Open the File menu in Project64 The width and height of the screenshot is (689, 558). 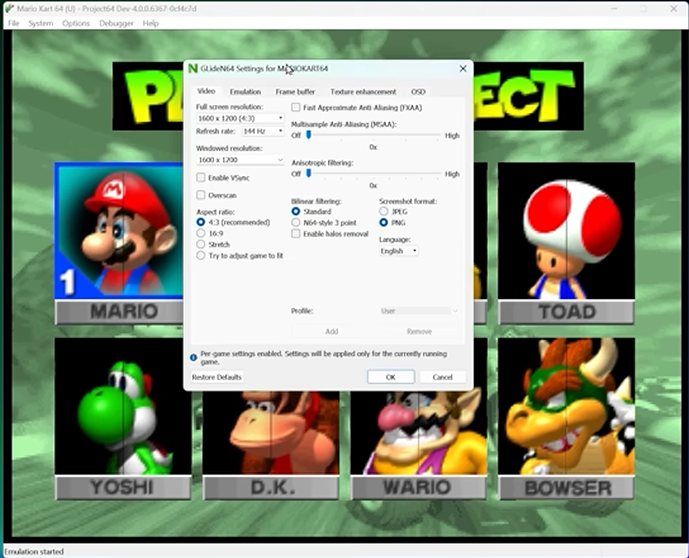pyautogui.click(x=14, y=23)
